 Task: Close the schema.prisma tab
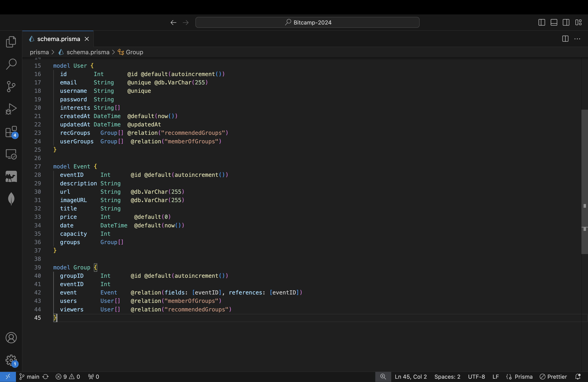tap(87, 39)
